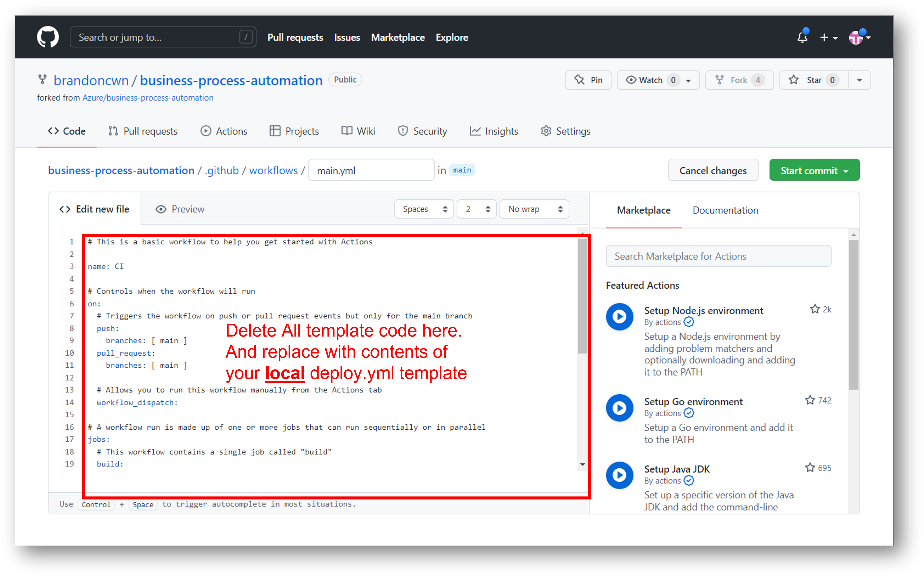Open the Preview eye view
Image resolution: width=924 pixels, height=576 pixels.
tap(180, 209)
